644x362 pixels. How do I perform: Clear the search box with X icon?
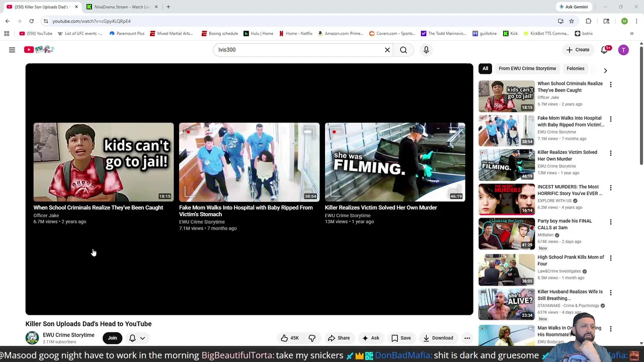pyautogui.click(x=387, y=50)
